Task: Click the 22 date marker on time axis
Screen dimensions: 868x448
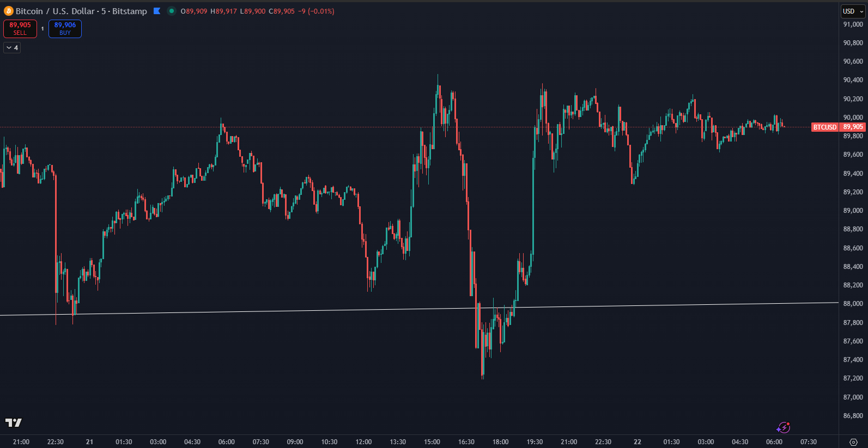Action: 637,442
